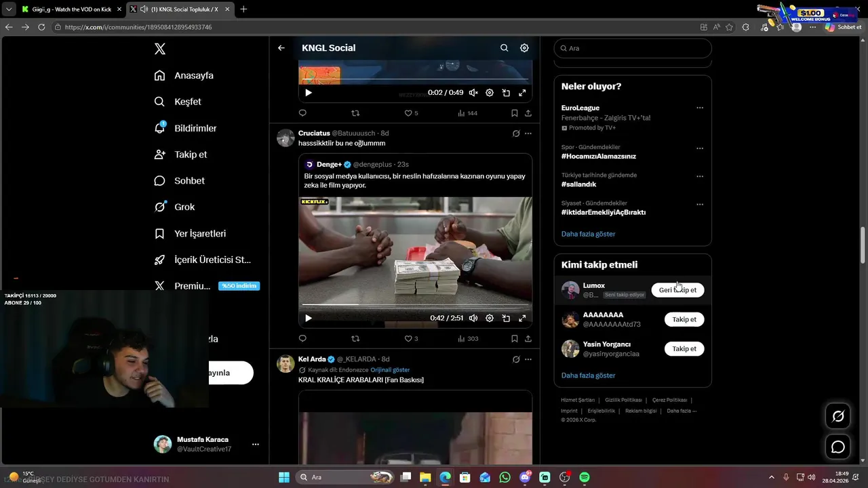Open more options on Cruciatus post

coord(528,134)
